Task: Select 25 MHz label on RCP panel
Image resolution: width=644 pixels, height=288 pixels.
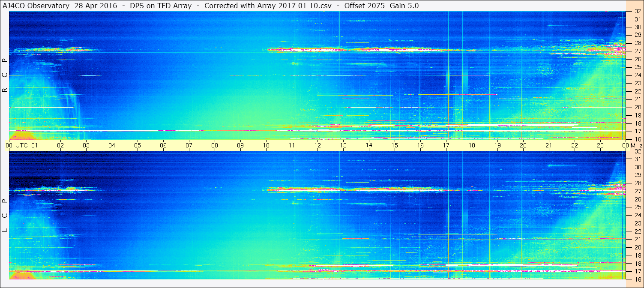Action: [638, 67]
